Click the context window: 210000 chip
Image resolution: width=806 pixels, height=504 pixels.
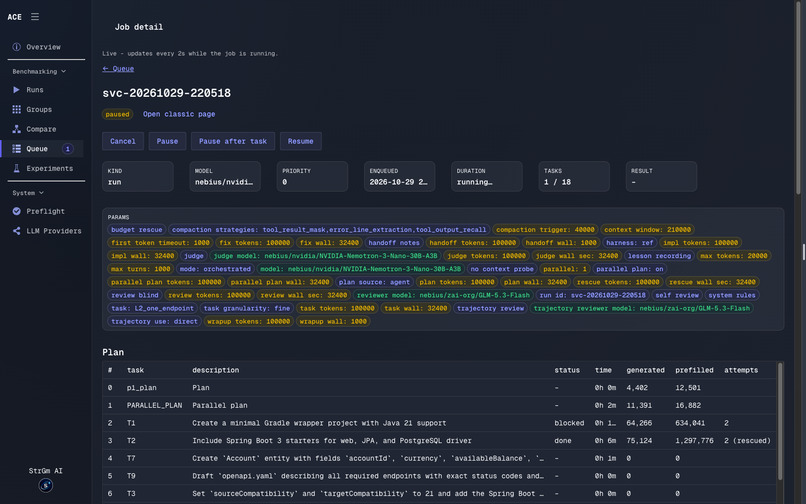(x=647, y=229)
